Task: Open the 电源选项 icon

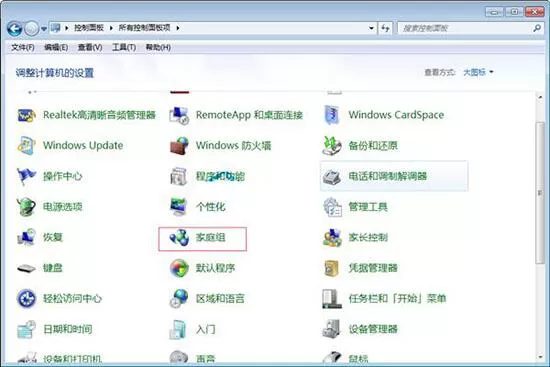Action: [26, 207]
